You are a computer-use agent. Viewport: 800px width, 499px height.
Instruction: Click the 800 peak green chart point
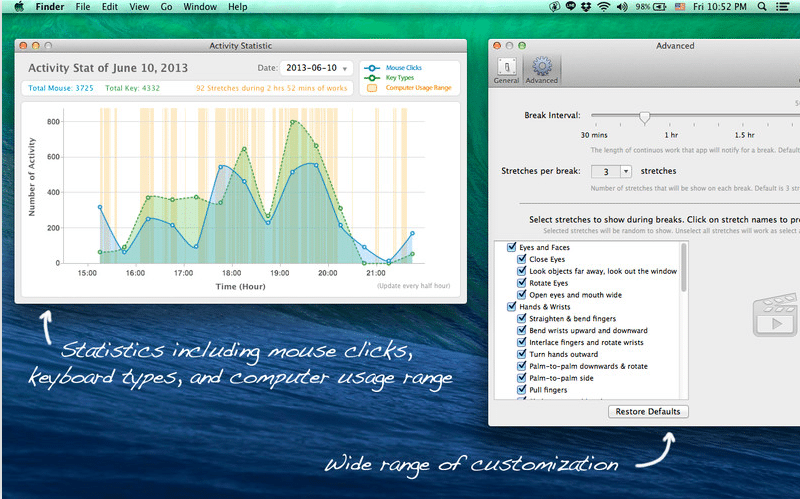(292, 122)
